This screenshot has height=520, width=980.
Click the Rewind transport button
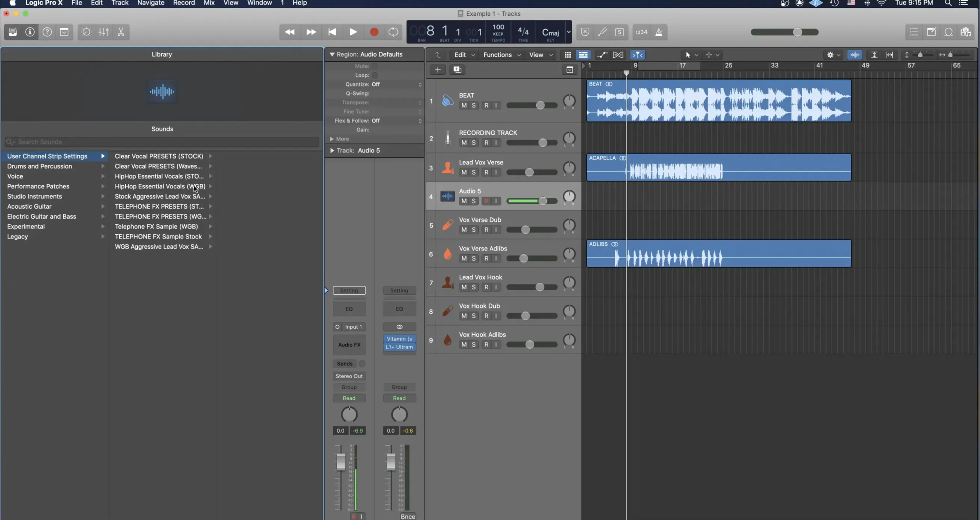(290, 32)
